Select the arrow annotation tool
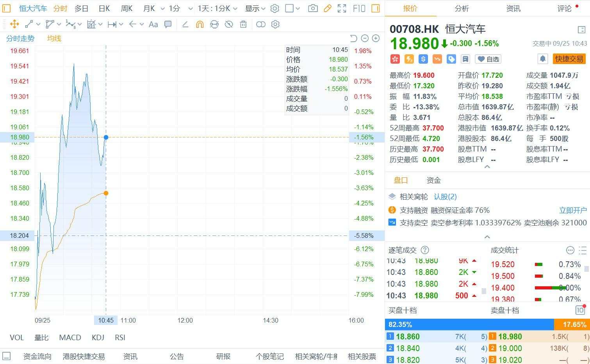Screen dimensions: 590x364 point(133,24)
